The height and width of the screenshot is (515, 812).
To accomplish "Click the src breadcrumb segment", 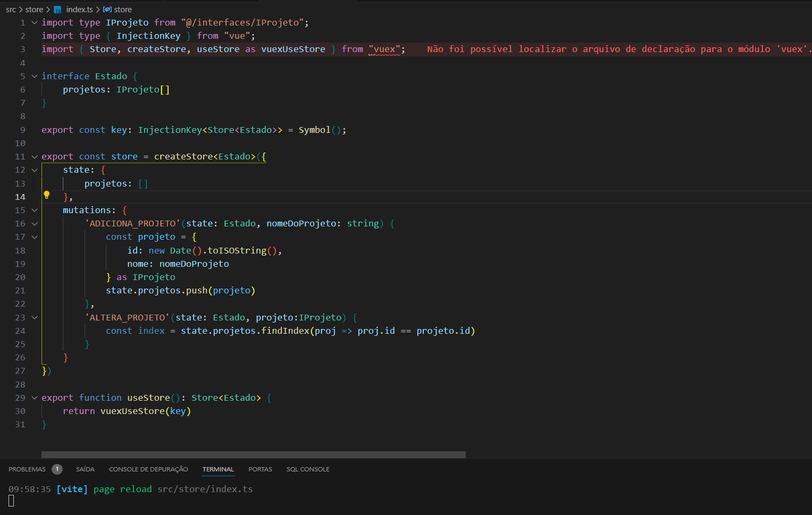I will click(x=11, y=10).
